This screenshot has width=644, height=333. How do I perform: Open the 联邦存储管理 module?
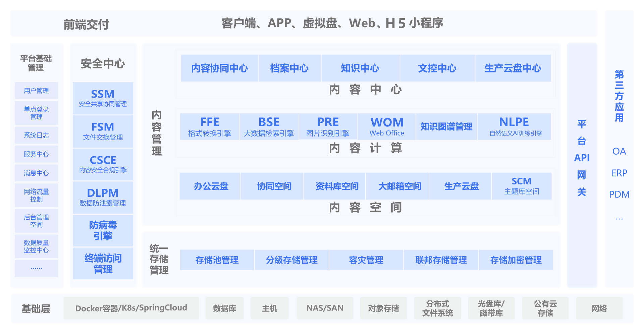click(441, 260)
